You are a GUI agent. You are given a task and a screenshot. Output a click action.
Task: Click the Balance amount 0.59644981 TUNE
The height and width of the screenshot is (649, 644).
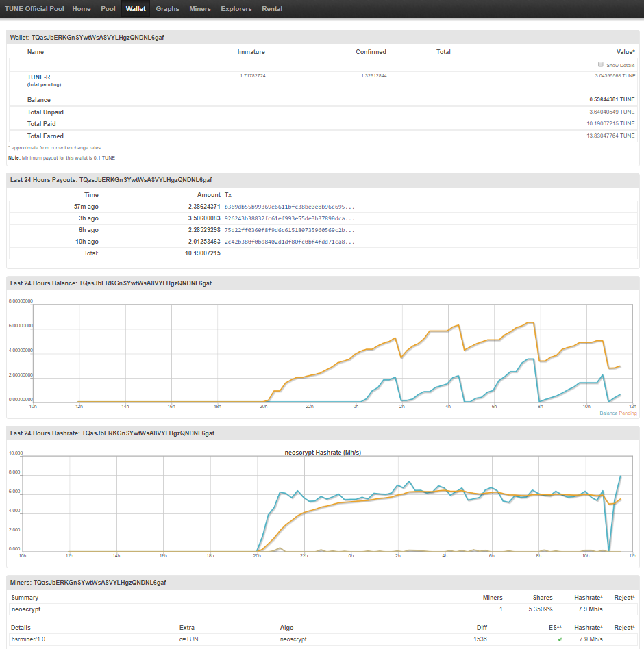(x=612, y=99)
